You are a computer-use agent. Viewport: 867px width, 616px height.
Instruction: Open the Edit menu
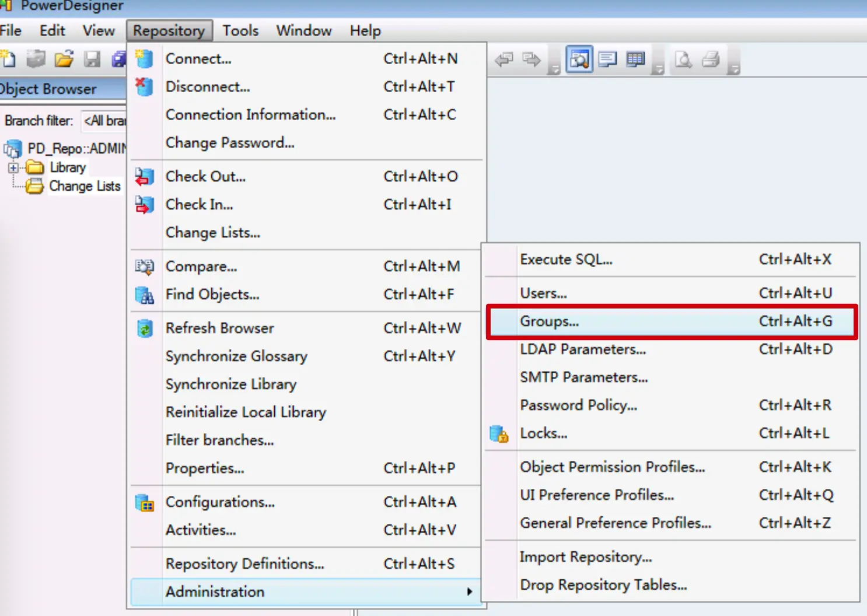52,30
